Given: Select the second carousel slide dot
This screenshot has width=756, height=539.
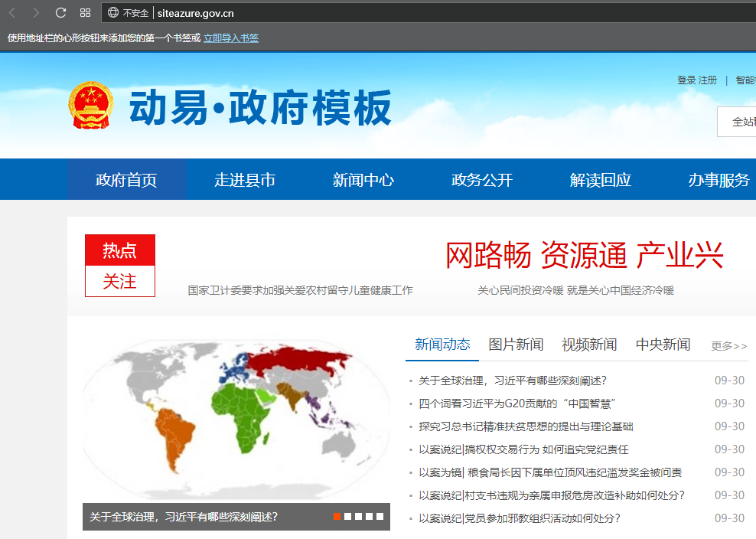Looking at the screenshot, I should [347, 517].
